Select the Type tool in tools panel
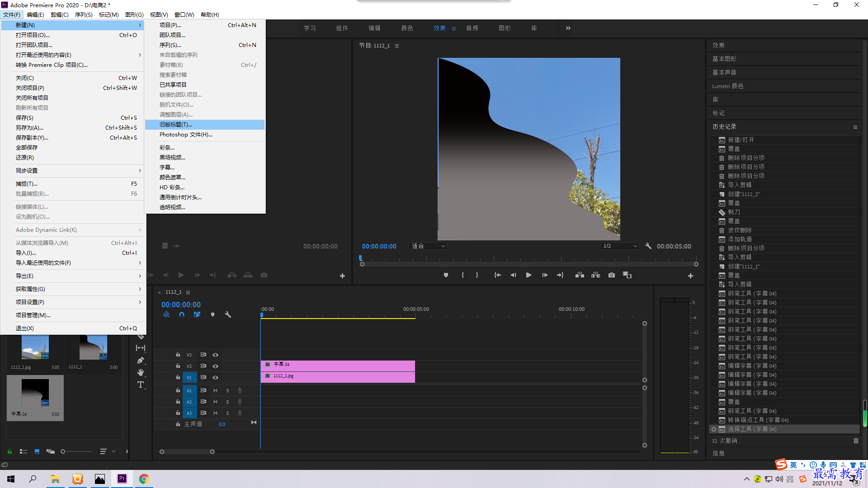Viewport: 868px width, 488px height. tap(141, 385)
